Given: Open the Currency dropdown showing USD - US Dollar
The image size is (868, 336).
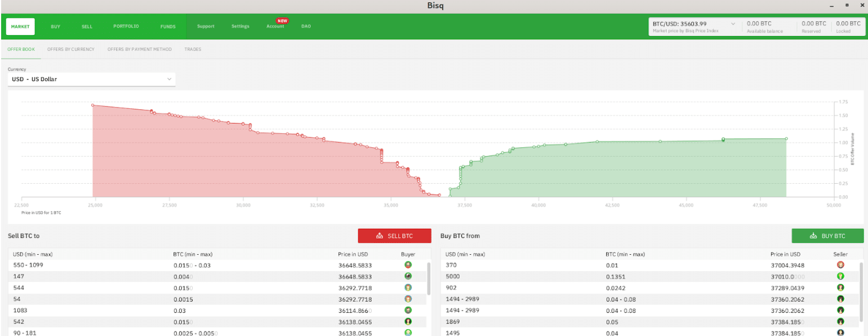Looking at the screenshot, I should (92, 79).
